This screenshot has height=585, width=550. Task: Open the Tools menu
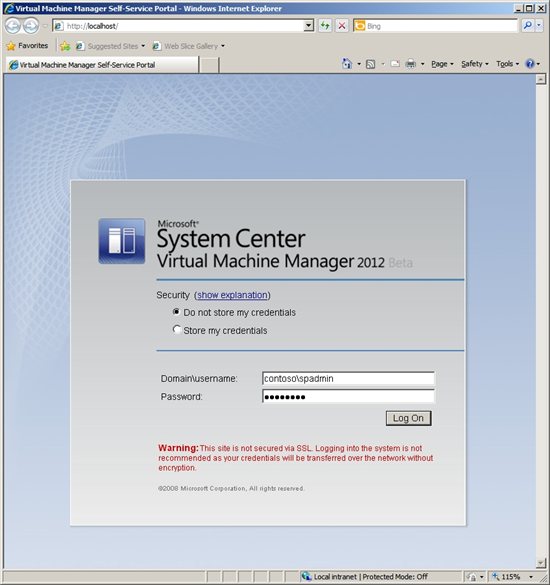(507, 64)
